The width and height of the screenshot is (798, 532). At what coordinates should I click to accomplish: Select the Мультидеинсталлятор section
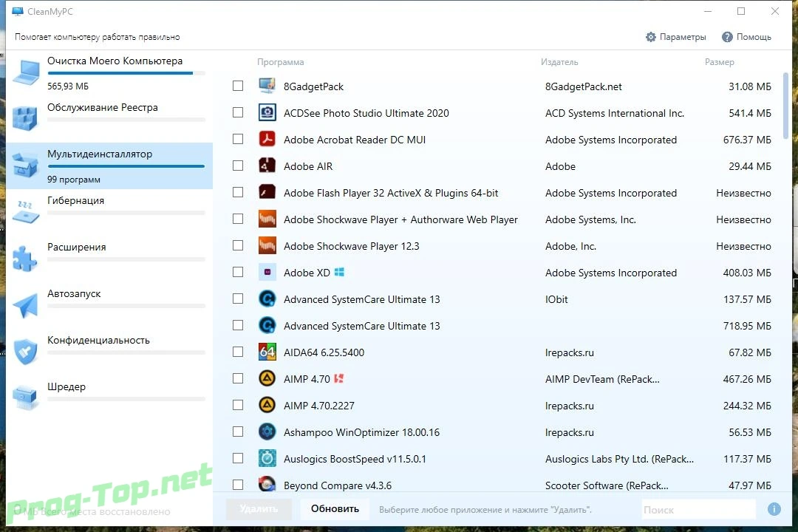tap(109, 166)
